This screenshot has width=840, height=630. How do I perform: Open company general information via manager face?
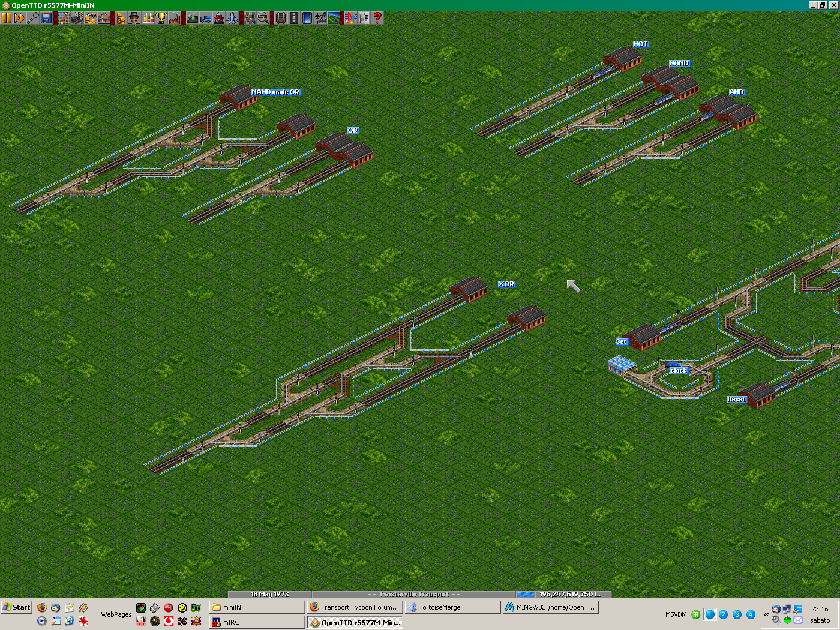click(134, 18)
